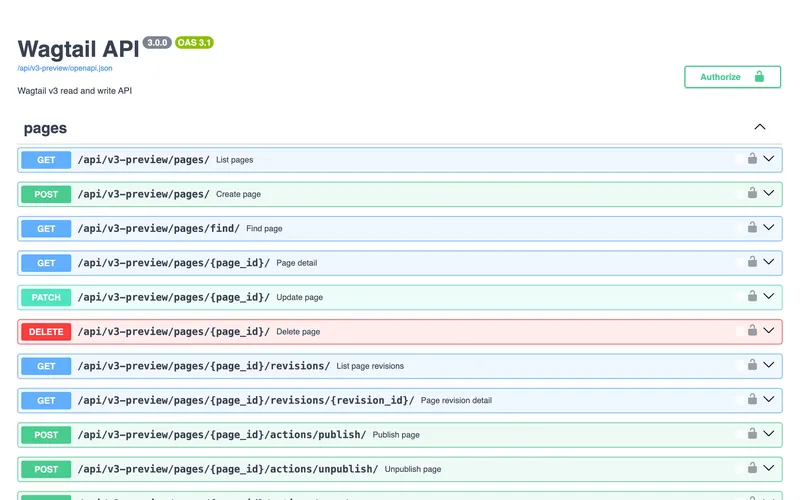800x500 pixels.
Task: Expand the Create page endpoint chevron
Action: click(x=769, y=193)
